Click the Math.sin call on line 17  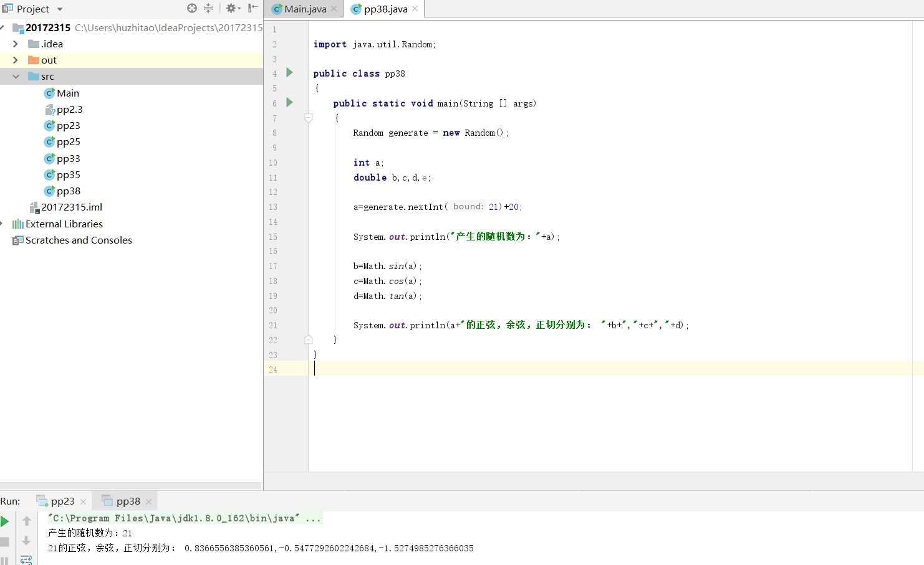pyautogui.click(x=387, y=266)
